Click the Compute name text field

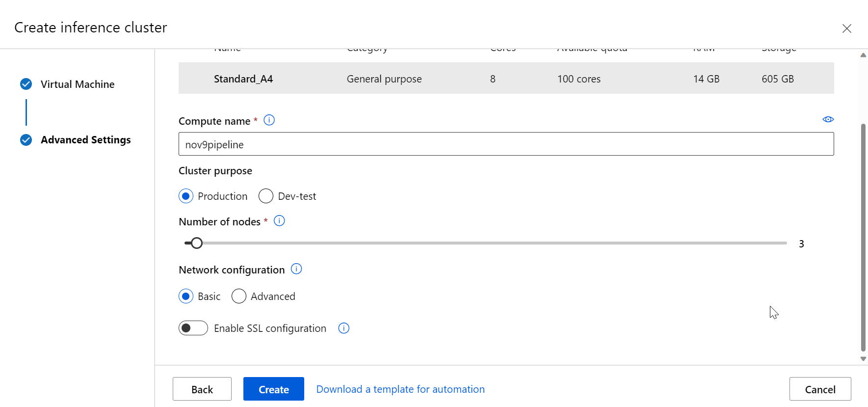tap(505, 144)
